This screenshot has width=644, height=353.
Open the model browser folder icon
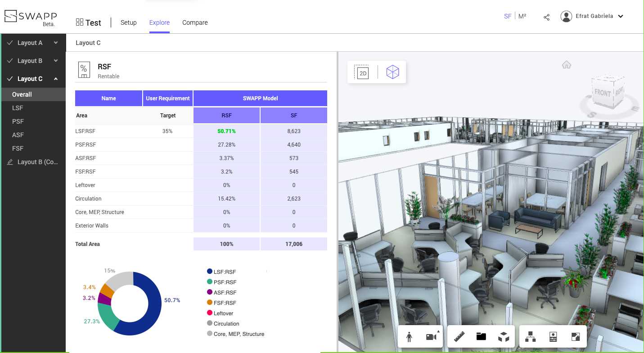[481, 337]
